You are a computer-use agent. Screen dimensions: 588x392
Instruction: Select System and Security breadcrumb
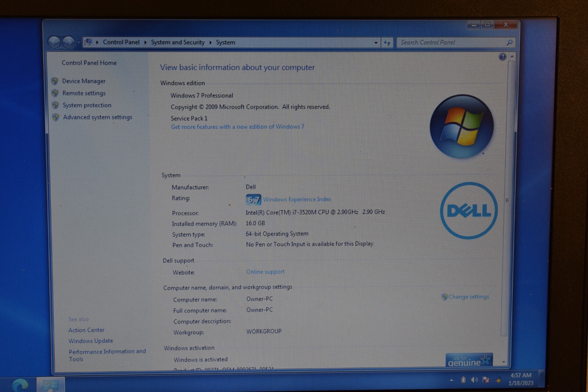click(x=178, y=42)
